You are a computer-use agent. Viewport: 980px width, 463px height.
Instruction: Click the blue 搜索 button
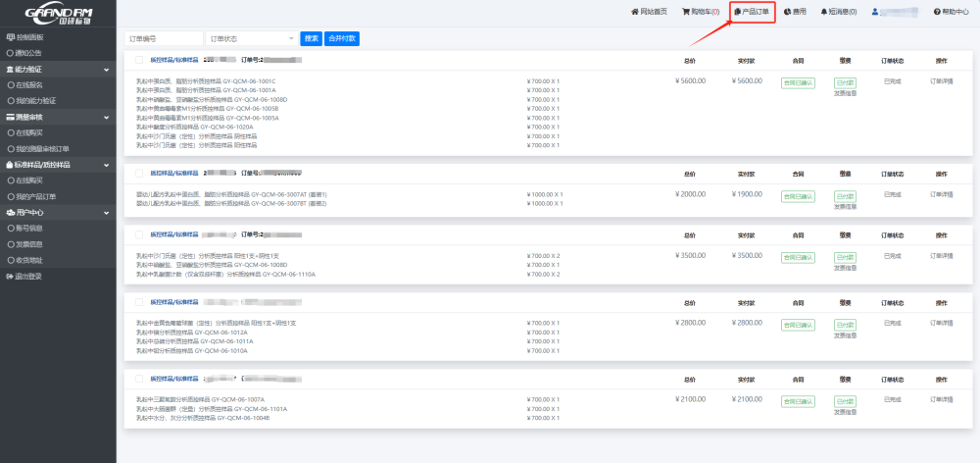[311, 38]
